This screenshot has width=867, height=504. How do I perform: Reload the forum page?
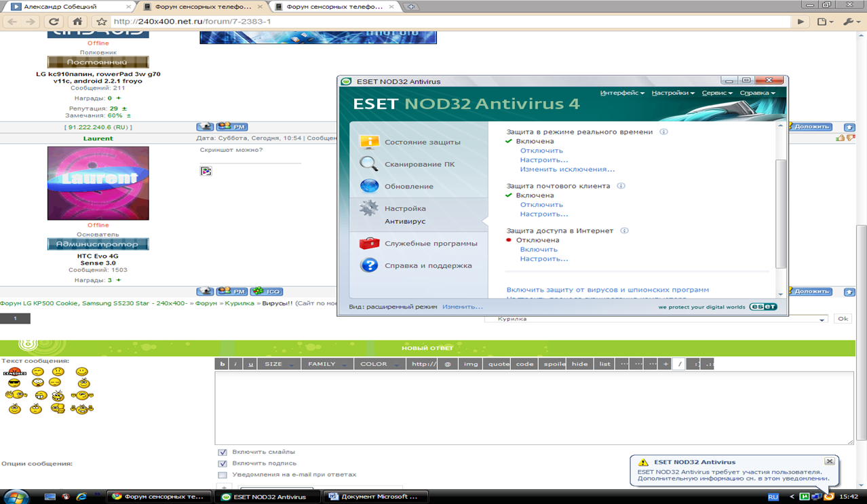[54, 22]
